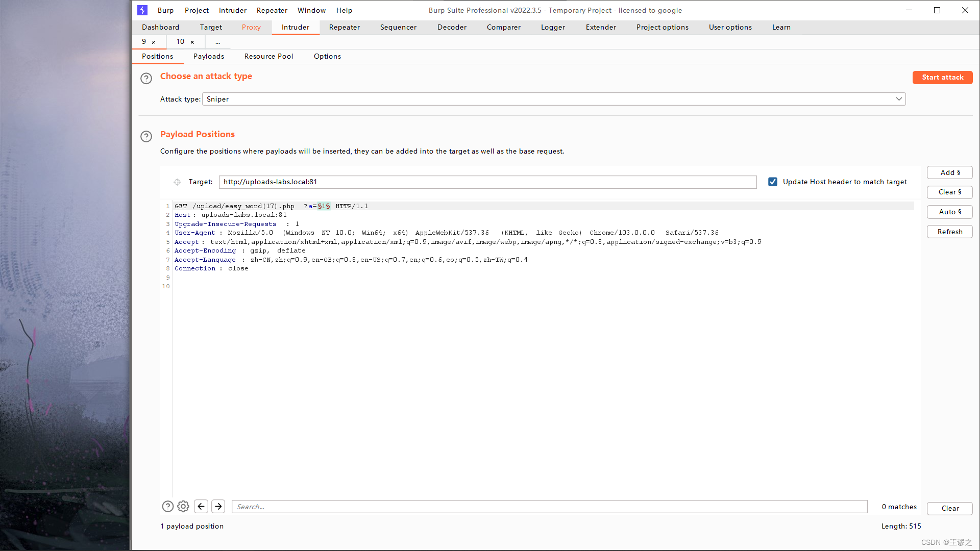Open the Burp menu

click(165, 10)
